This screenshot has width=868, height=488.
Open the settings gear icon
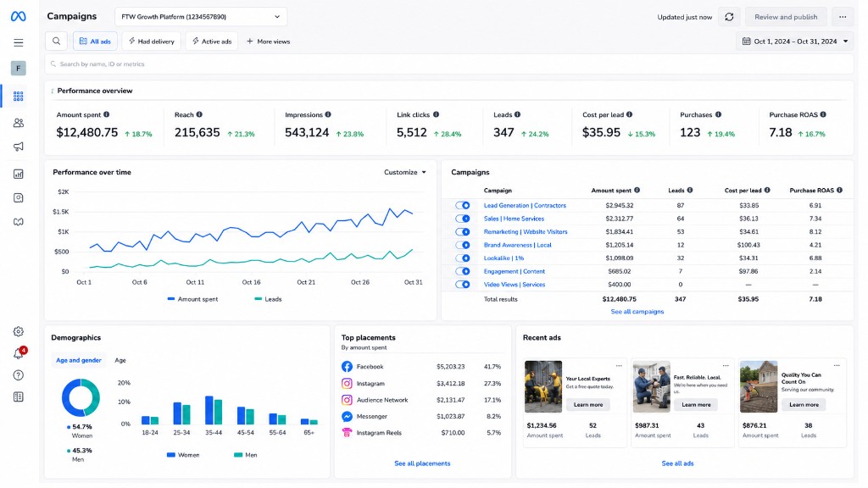click(x=19, y=332)
